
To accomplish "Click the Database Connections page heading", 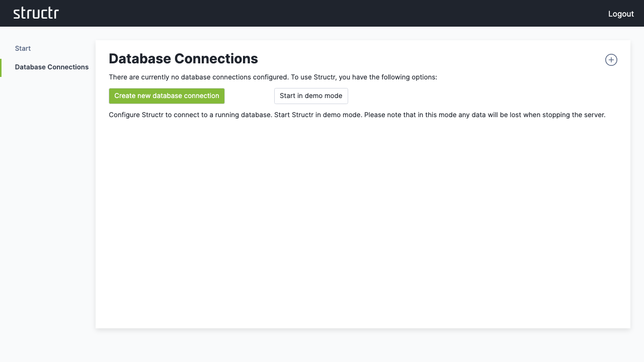I will [183, 59].
